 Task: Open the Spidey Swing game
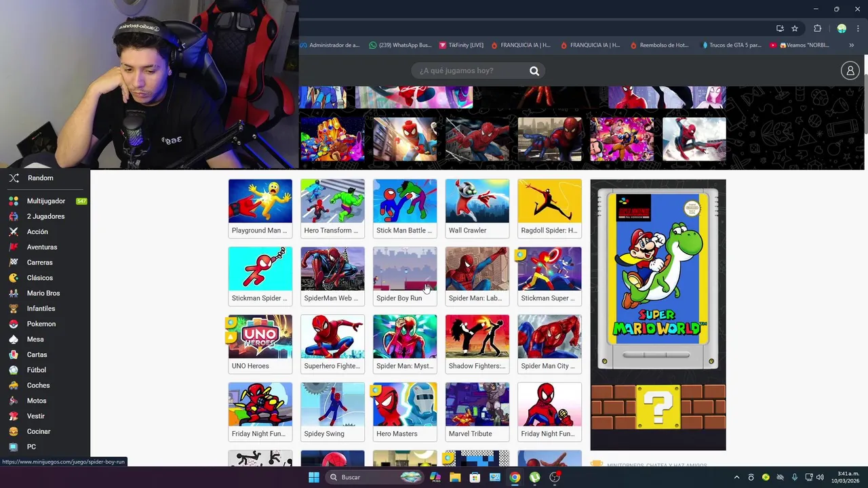tap(332, 411)
